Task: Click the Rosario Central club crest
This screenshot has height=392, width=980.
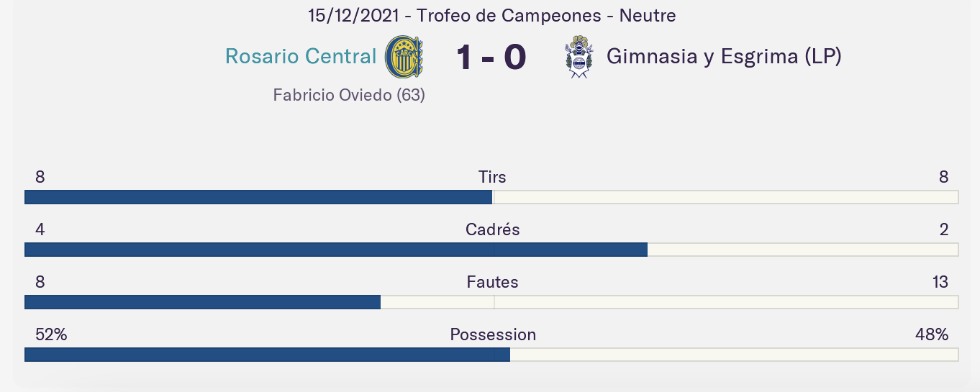Action: [x=404, y=57]
